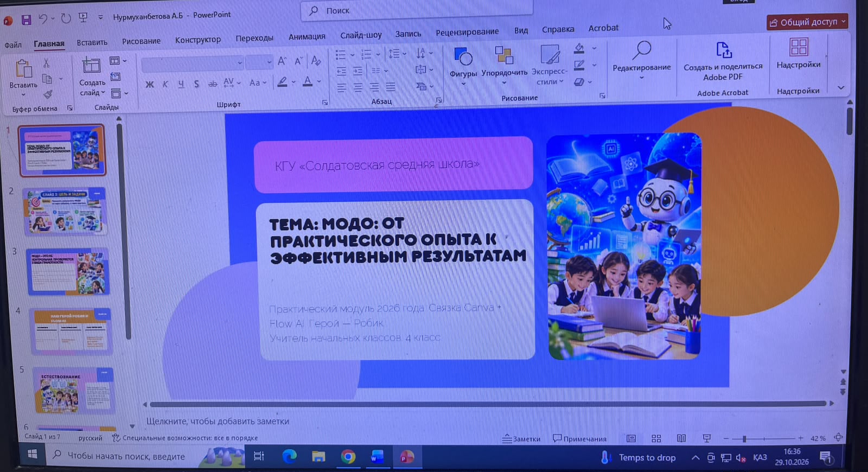Align text to the left
This screenshot has height=472, width=868.
point(341,87)
